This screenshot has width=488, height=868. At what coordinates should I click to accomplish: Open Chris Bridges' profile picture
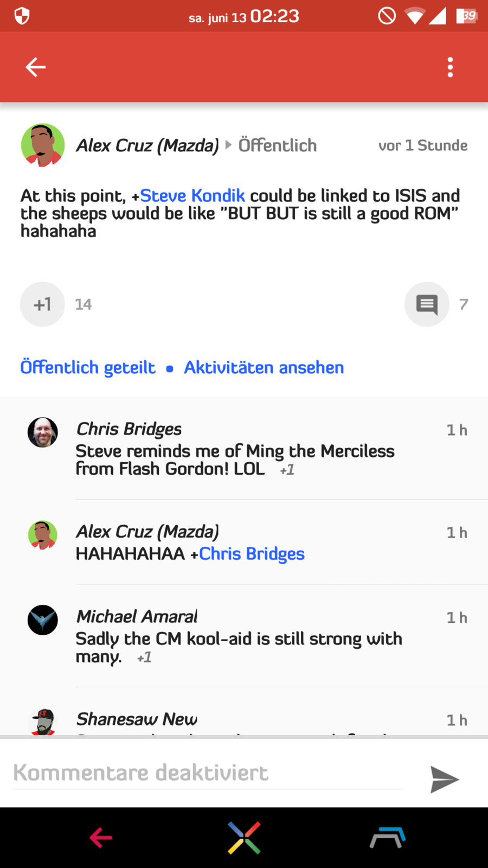click(43, 432)
